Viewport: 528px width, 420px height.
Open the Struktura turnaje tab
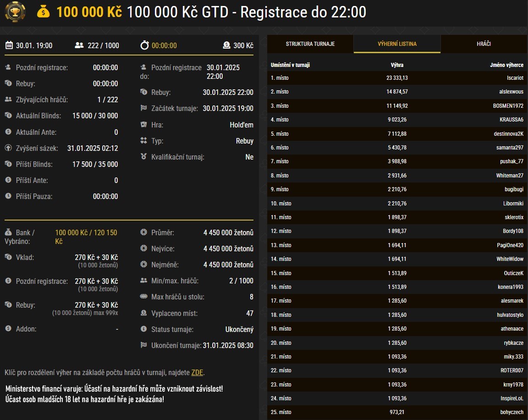(x=310, y=44)
